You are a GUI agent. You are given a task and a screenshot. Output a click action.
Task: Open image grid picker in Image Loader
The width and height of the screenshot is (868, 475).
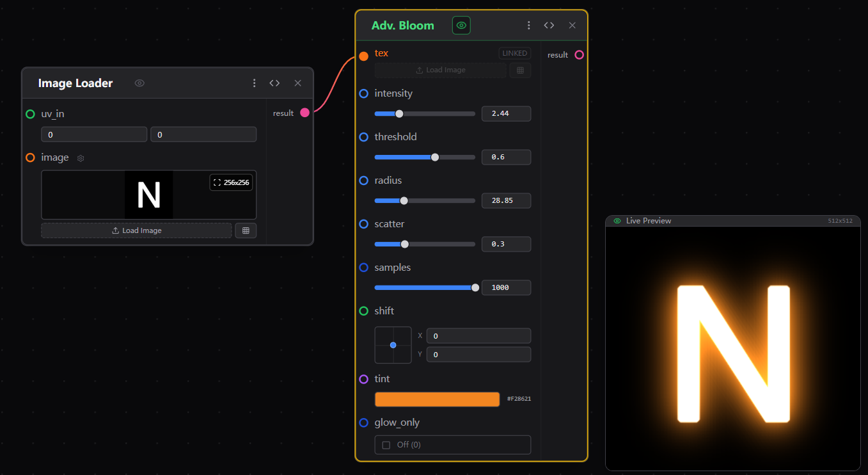(246, 230)
